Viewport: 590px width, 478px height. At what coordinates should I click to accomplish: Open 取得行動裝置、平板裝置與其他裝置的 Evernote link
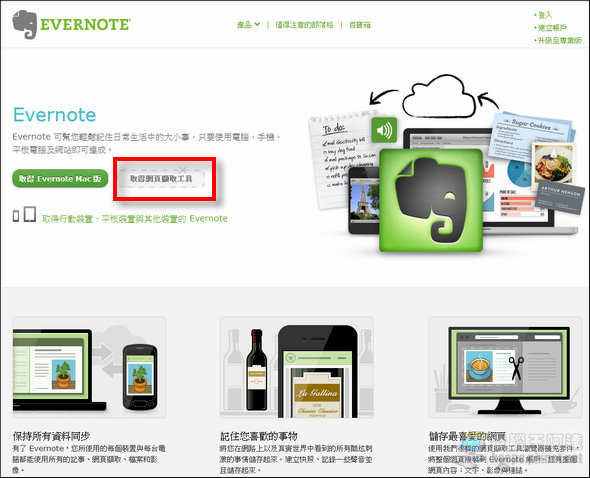tap(135, 218)
